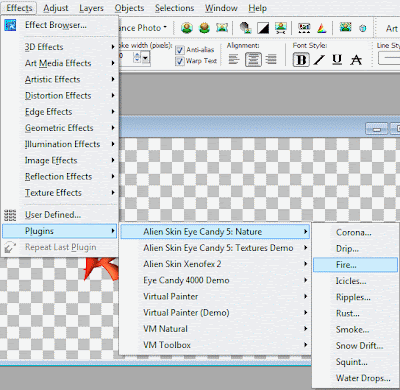400x390 pixels.
Task: Select Plugins in Effects menu
Action: [x=59, y=231]
